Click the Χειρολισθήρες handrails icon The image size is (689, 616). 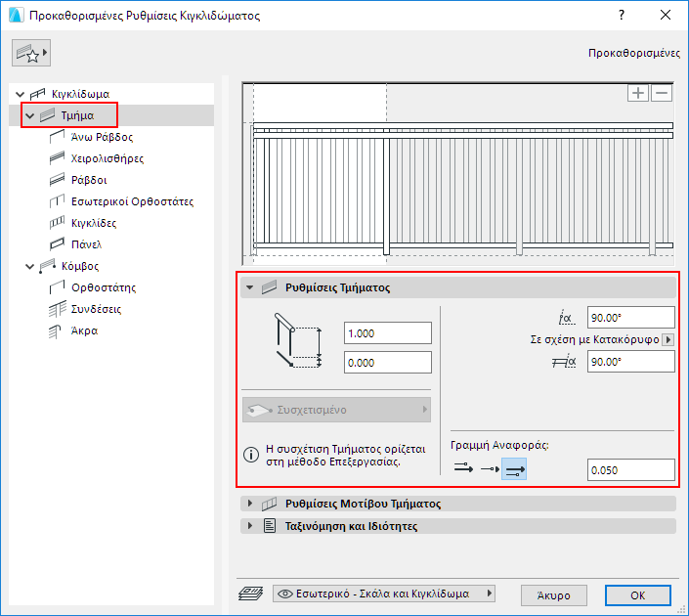pyautogui.click(x=57, y=158)
